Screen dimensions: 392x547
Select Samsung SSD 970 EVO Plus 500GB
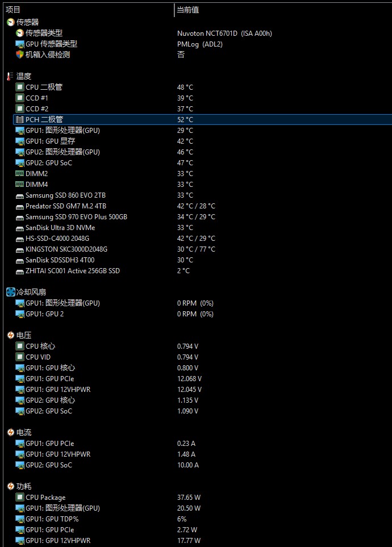coord(77,217)
